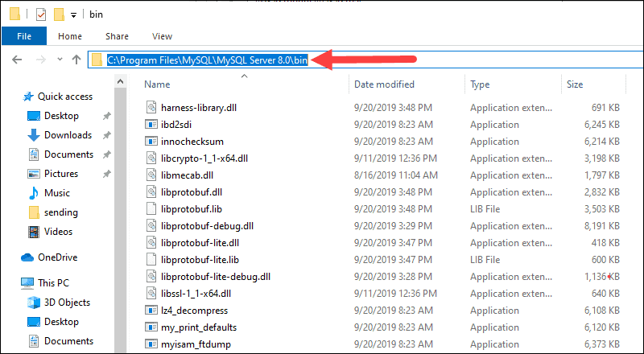This screenshot has width=644, height=354.
Task: Select file name lz4_decompress
Action: pos(194,311)
